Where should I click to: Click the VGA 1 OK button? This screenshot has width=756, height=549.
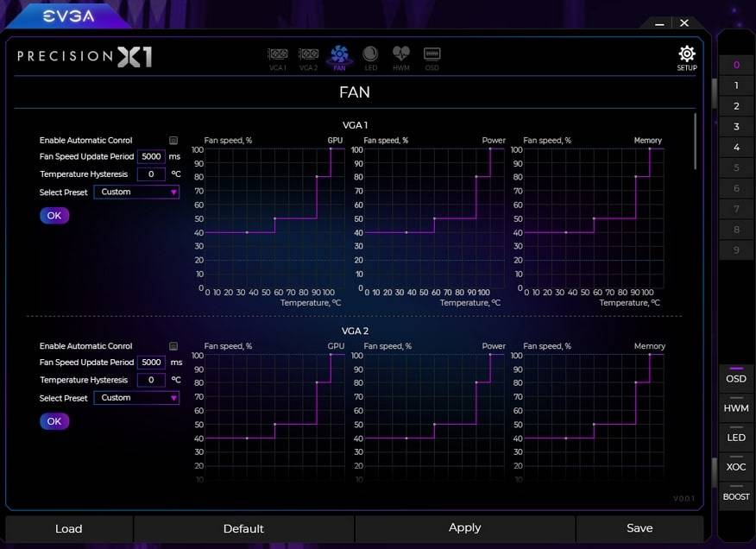click(54, 216)
